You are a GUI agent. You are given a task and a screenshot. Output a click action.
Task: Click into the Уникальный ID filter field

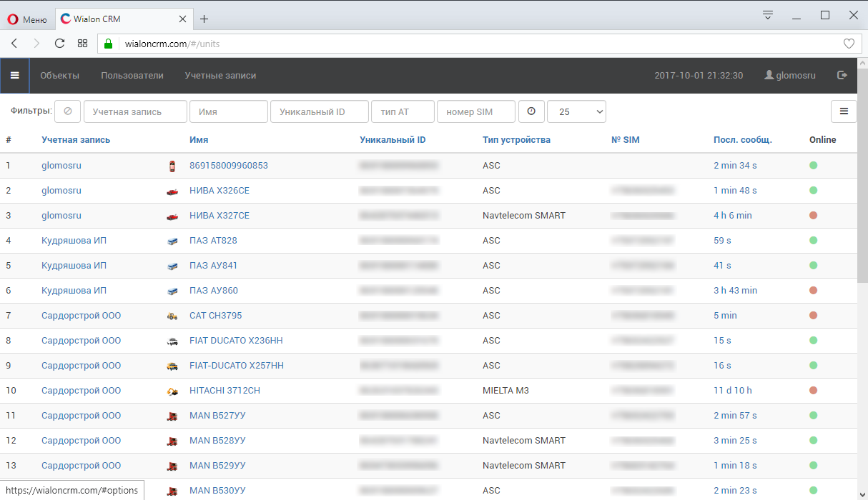[320, 112]
